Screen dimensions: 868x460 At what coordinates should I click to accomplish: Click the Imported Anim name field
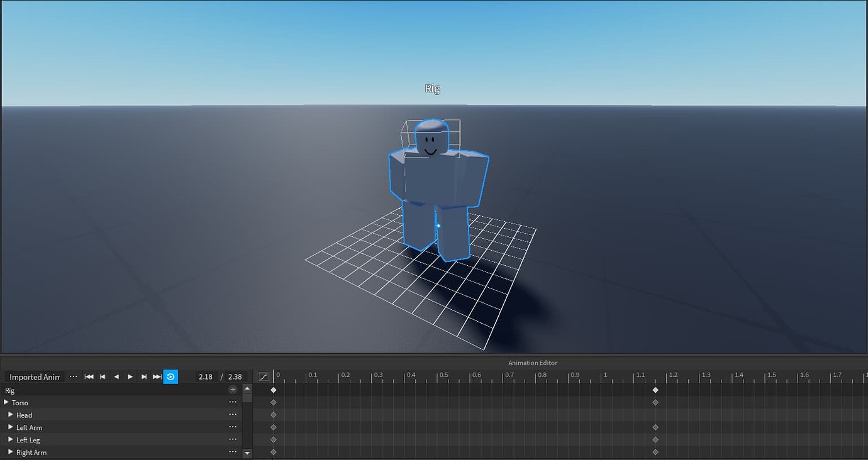click(x=33, y=376)
